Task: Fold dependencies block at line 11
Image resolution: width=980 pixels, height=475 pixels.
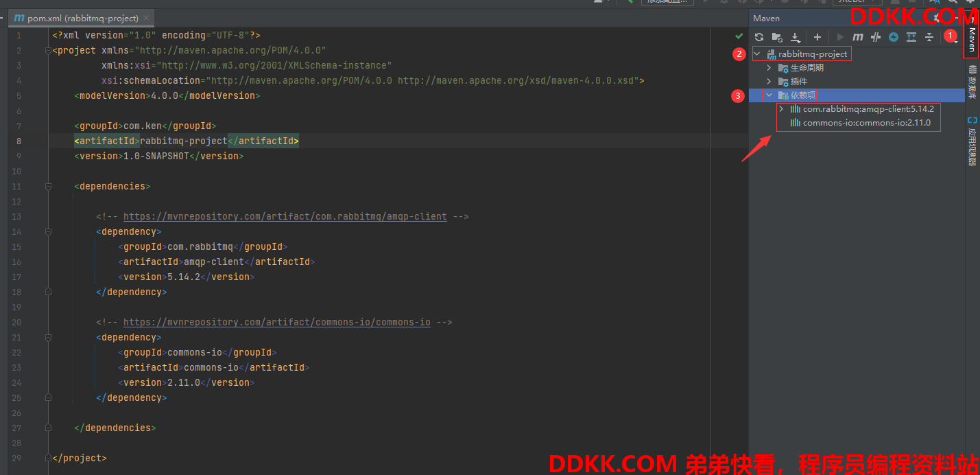Action: (47, 186)
